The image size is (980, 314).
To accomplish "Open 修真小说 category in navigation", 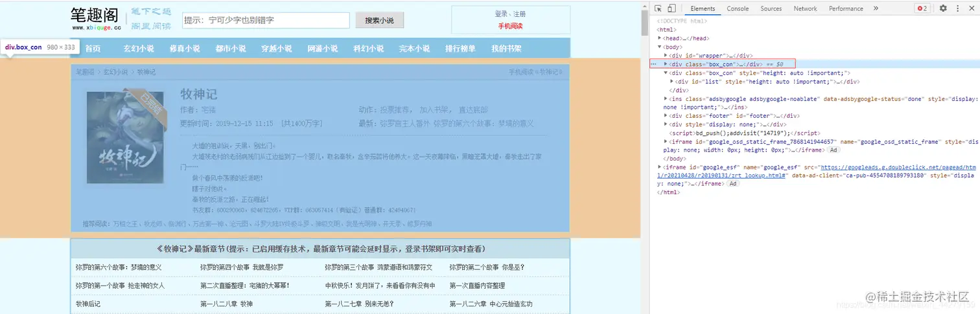I will (x=185, y=49).
